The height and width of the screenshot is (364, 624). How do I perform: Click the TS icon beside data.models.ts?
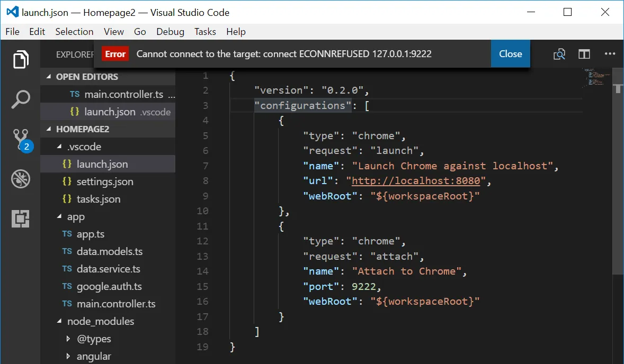point(67,251)
